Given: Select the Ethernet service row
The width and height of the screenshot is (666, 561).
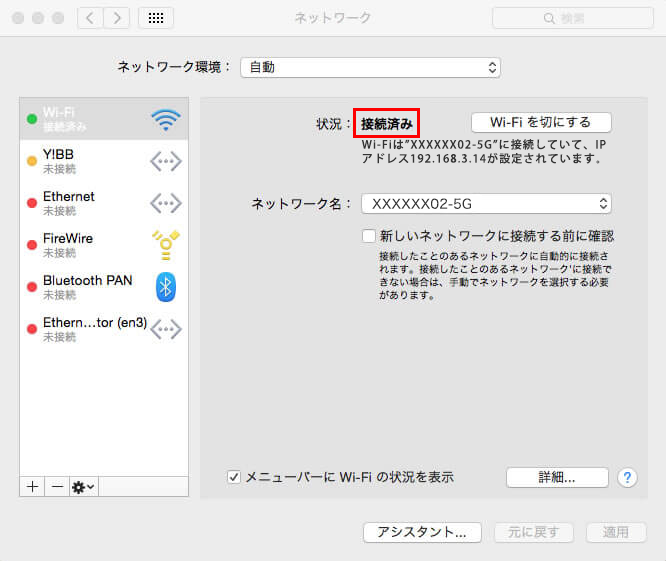Looking at the screenshot, I should tap(104, 203).
